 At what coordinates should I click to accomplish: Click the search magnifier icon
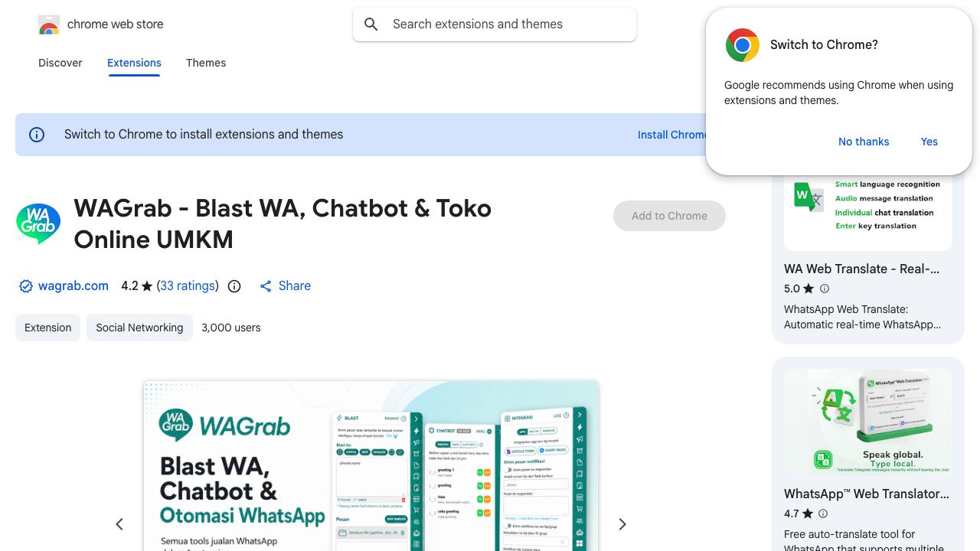(371, 24)
